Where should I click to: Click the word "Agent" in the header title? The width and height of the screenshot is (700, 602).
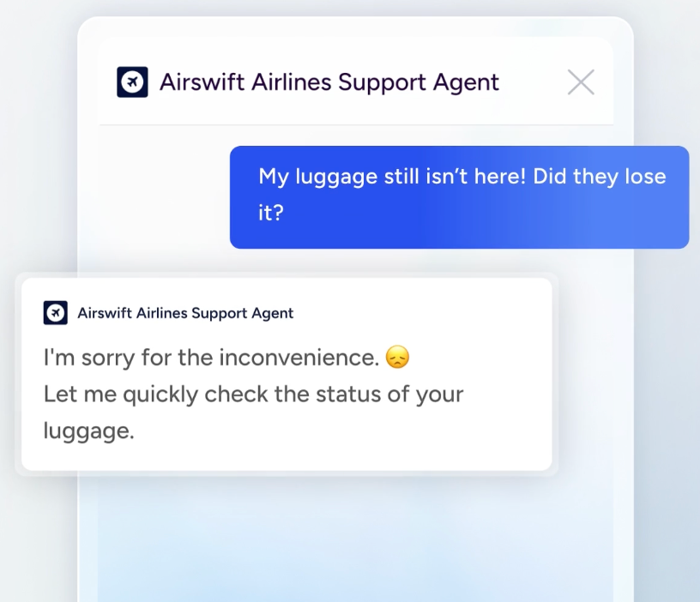(x=464, y=82)
